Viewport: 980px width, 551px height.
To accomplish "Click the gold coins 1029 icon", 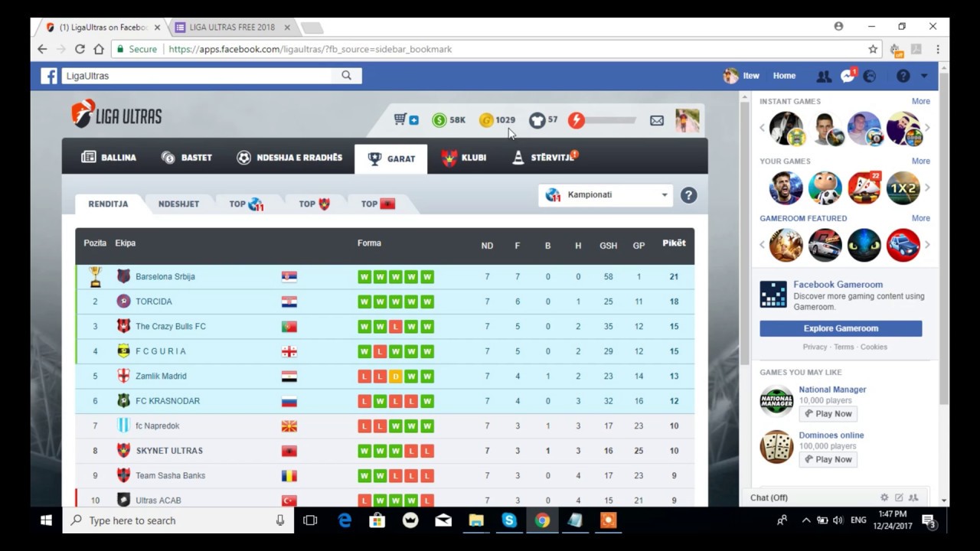I will click(x=486, y=120).
